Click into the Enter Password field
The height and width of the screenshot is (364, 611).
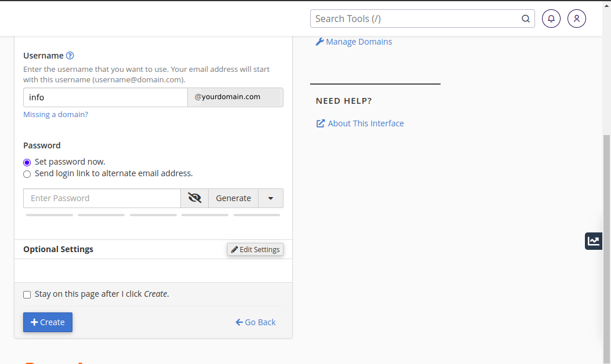click(102, 198)
